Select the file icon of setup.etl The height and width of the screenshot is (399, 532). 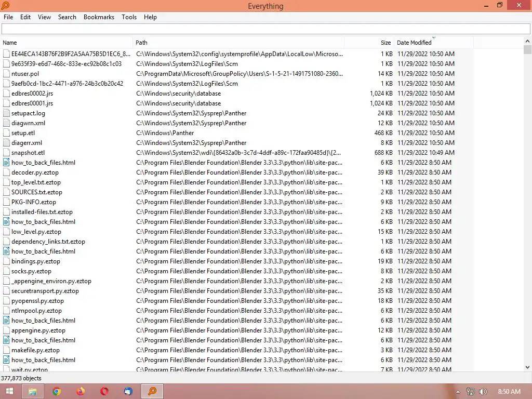(x=6, y=132)
